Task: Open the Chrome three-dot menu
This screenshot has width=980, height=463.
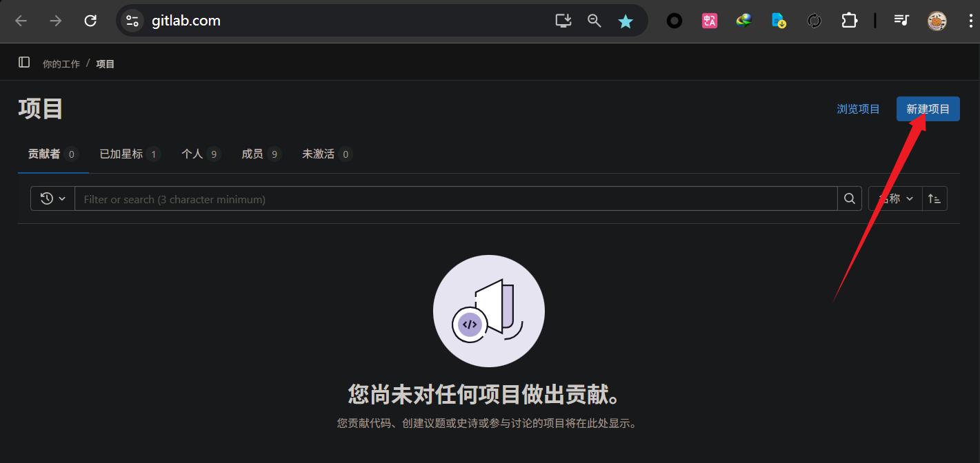Action: [x=970, y=21]
